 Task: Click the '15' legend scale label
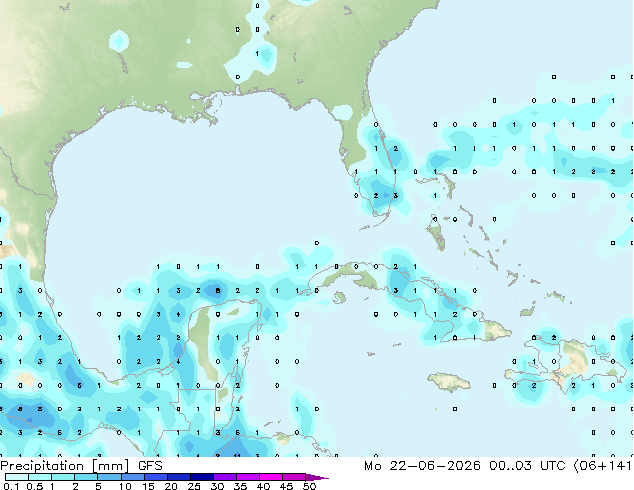pos(148,486)
